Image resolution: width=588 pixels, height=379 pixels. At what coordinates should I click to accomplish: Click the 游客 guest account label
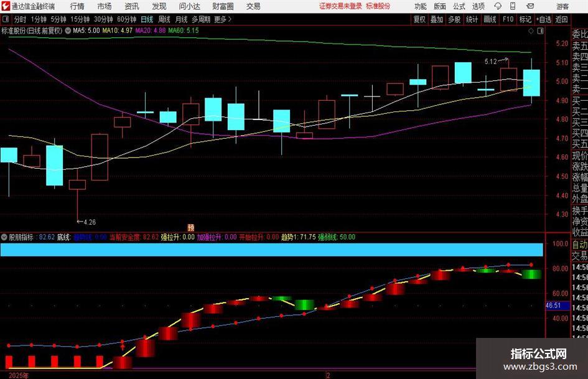562,6
